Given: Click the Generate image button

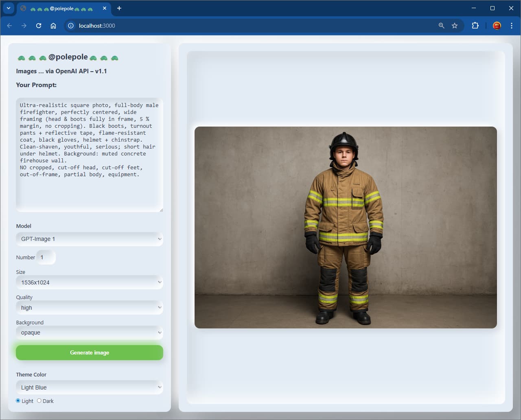Looking at the screenshot, I should (x=90, y=352).
